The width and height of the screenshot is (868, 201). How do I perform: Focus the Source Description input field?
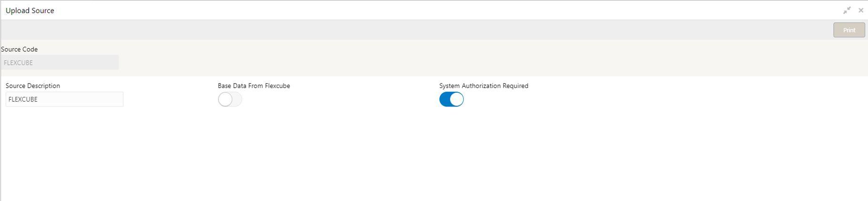click(x=64, y=99)
